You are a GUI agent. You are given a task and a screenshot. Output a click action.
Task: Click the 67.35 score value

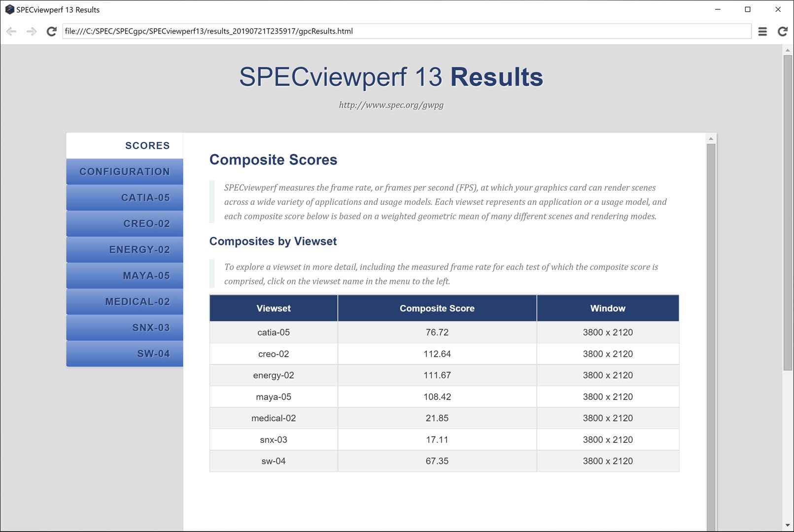point(437,461)
